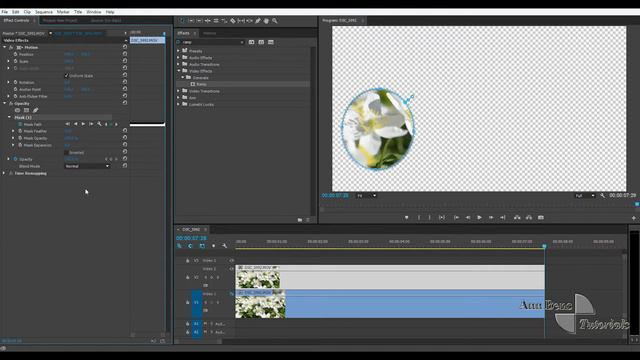Viewport: 640px width, 360px height.
Task: Choose the free draw bezier mask pen
Action: [x=36, y=110]
